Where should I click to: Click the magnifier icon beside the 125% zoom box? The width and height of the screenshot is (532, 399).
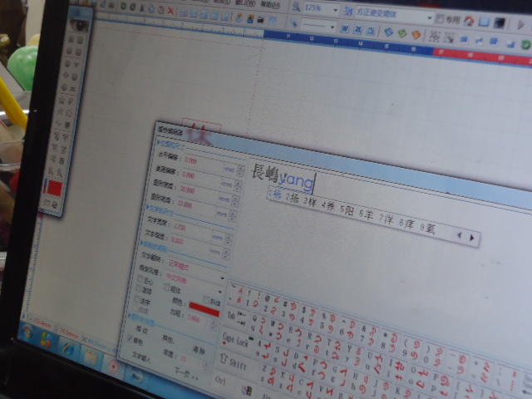tap(296, 7)
